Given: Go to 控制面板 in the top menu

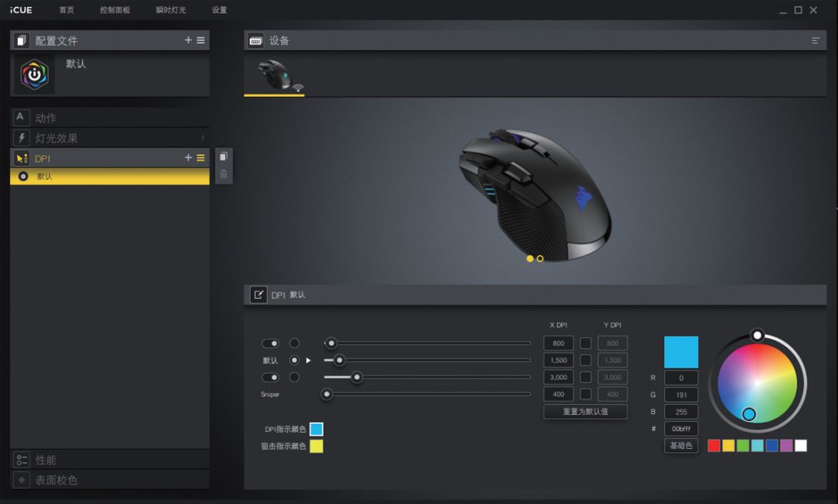Looking at the screenshot, I should tap(115, 10).
